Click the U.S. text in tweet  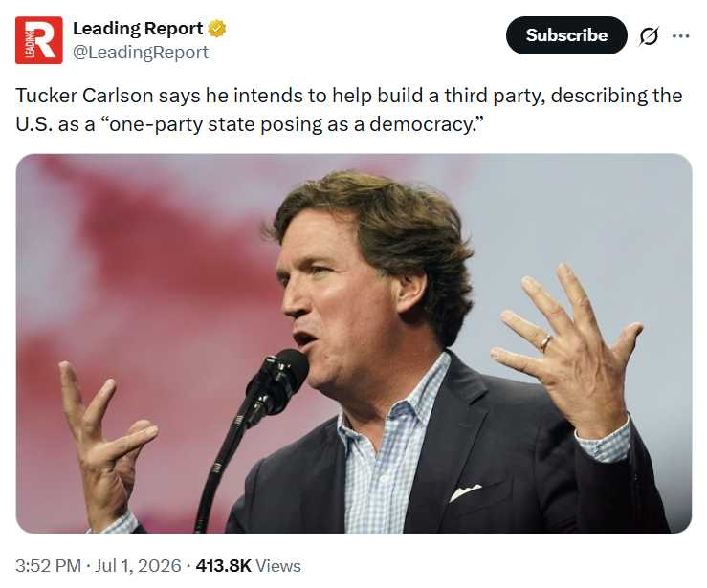click(x=34, y=124)
